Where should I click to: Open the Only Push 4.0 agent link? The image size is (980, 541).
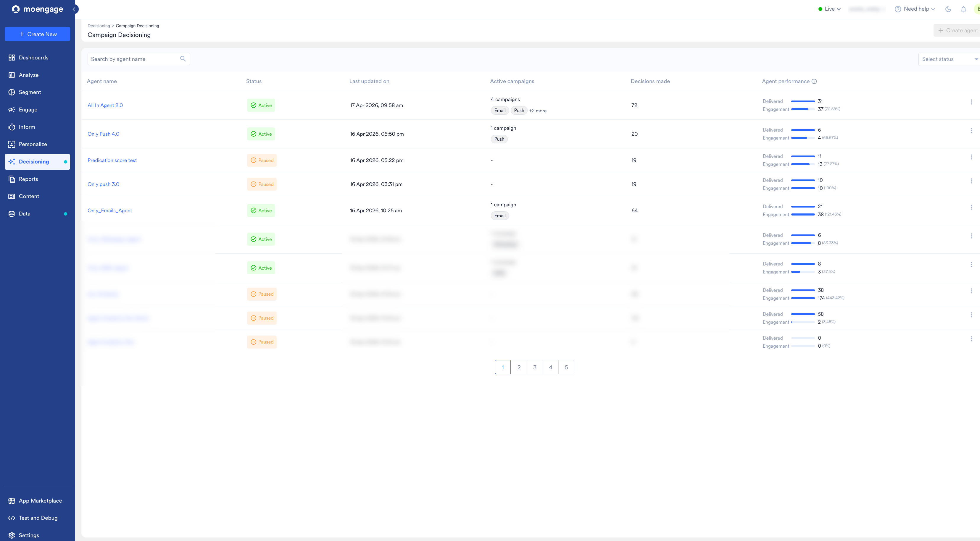(x=103, y=134)
